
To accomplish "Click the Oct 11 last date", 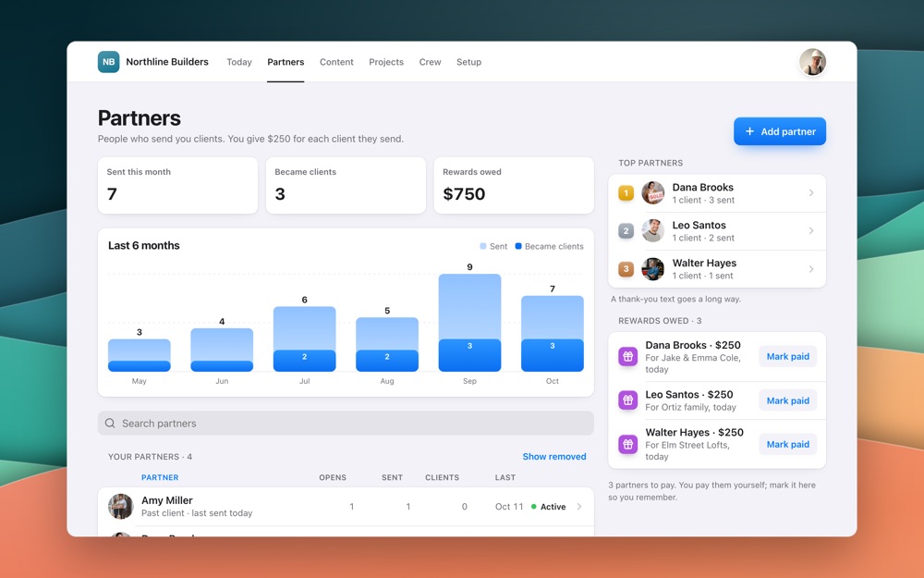I will click(509, 507).
